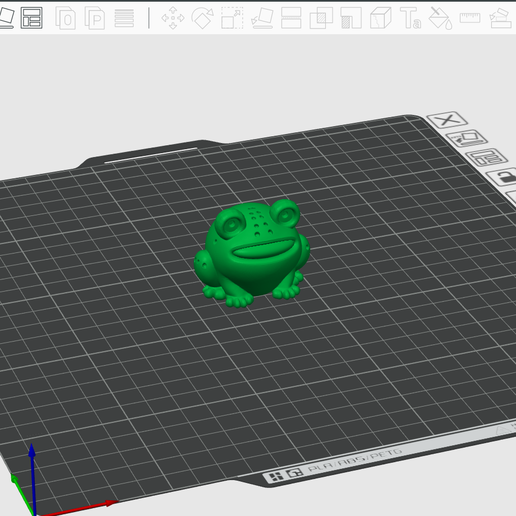Activate the Move tool
This screenshot has width=516, height=516.
coord(173,18)
